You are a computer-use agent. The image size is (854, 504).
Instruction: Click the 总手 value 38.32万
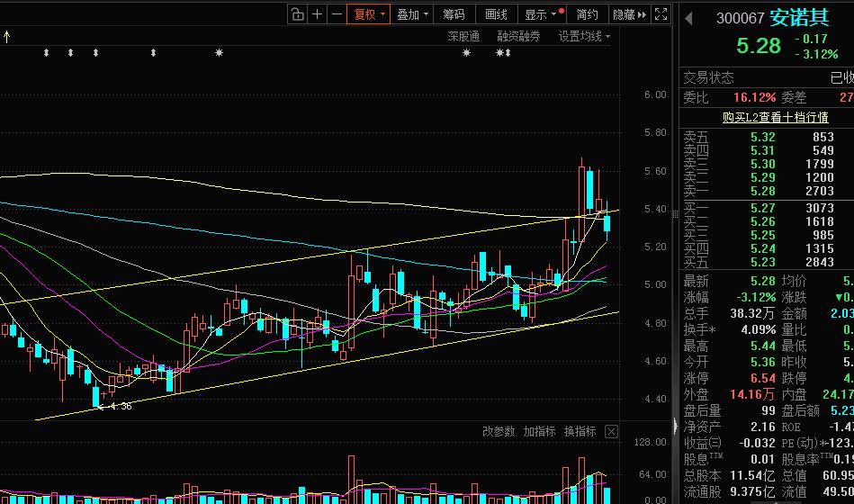coord(752,314)
